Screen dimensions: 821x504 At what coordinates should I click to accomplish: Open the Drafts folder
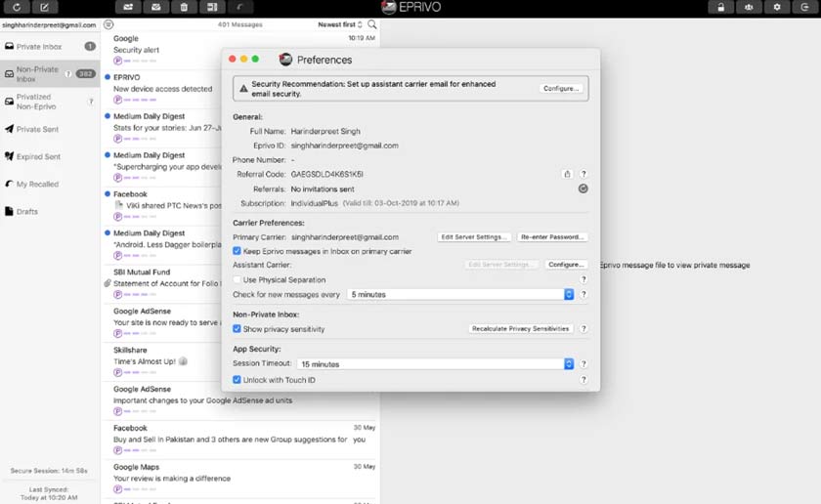(x=50, y=211)
